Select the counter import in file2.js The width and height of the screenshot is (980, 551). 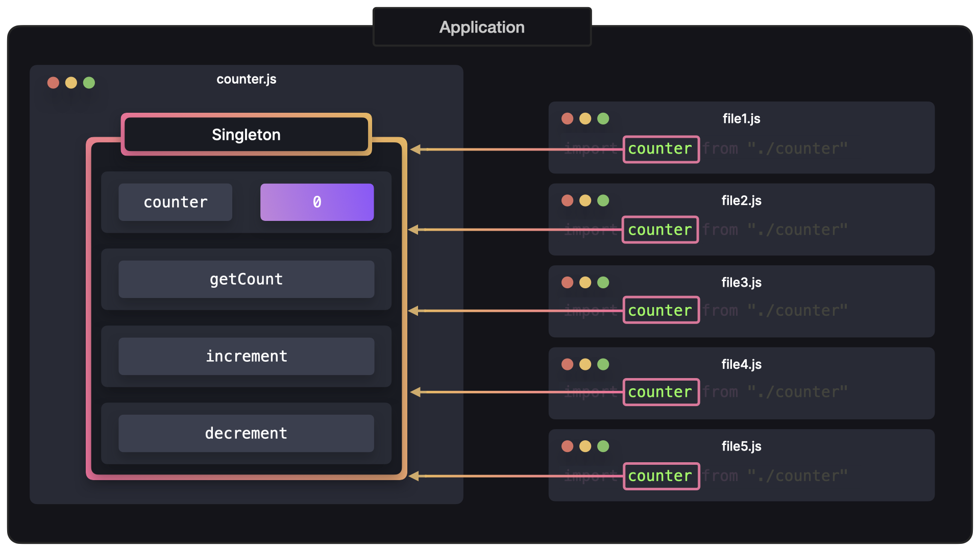click(659, 229)
